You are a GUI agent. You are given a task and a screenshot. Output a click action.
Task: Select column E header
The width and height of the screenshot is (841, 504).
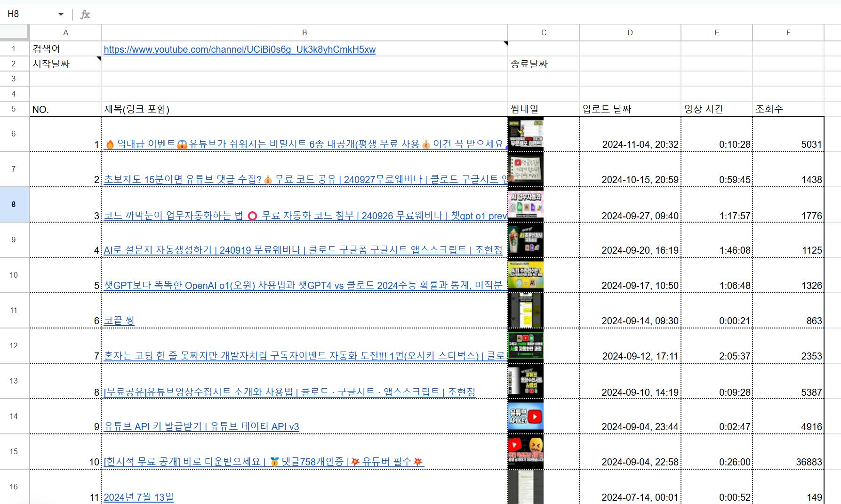point(717,32)
